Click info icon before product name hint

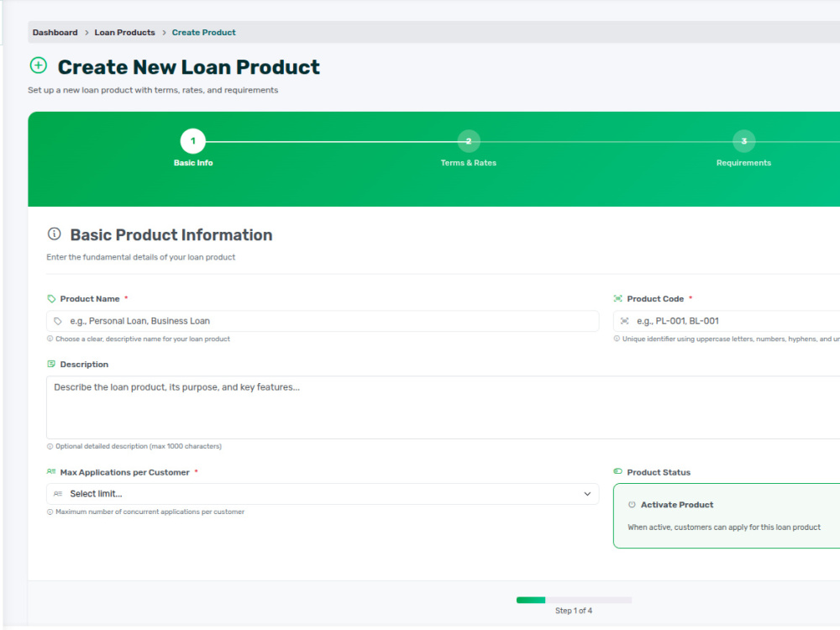(x=50, y=339)
